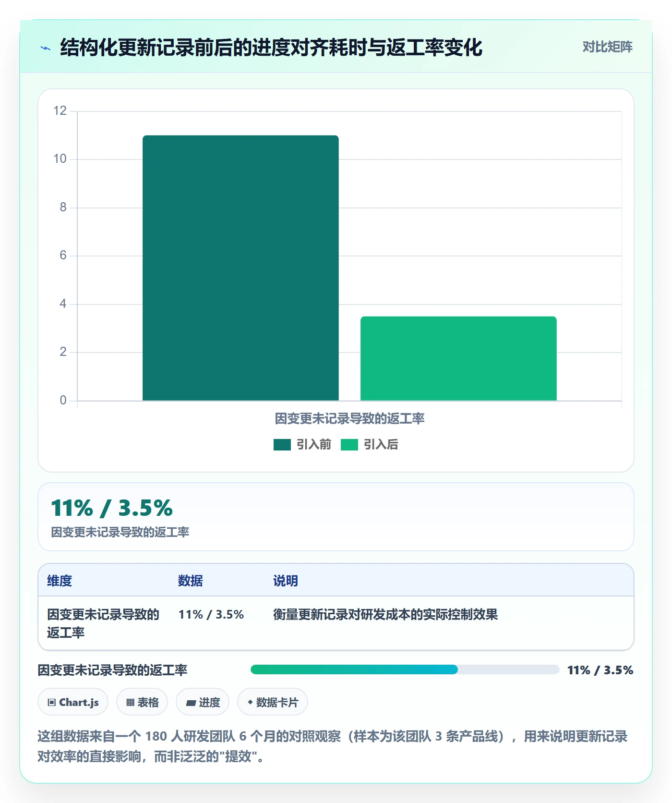The width and height of the screenshot is (672, 803).
Task: Click the 进度 tag chip
Action: (203, 702)
